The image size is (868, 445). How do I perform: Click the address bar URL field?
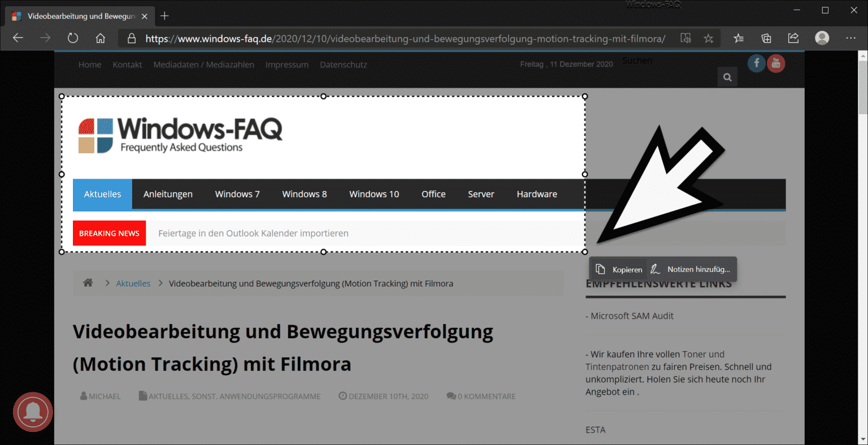(x=405, y=38)
